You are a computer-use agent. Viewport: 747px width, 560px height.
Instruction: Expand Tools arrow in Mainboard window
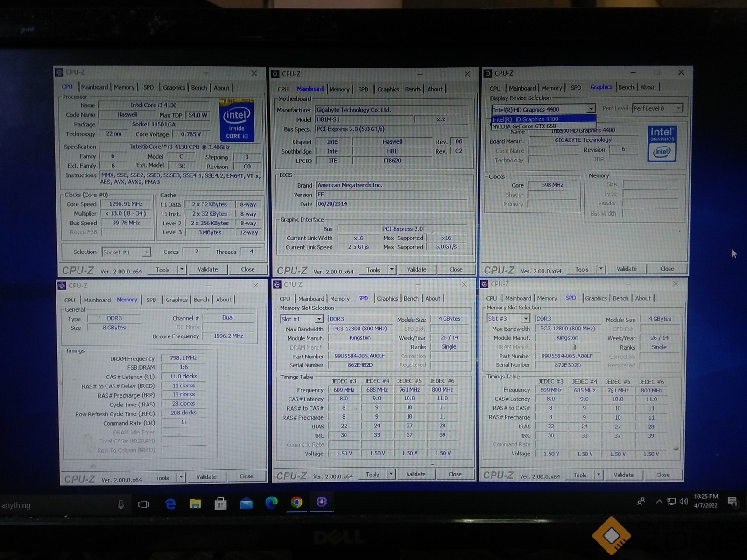392,270
